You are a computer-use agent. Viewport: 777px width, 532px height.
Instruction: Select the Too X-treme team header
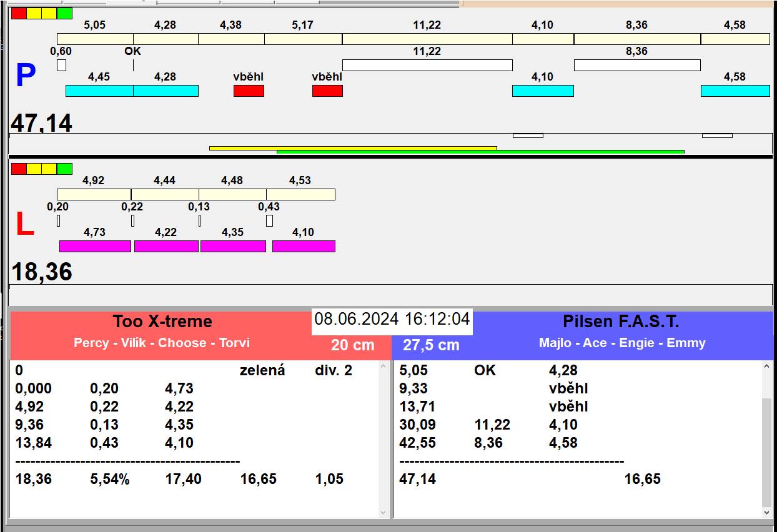click(x=162, y=322)
